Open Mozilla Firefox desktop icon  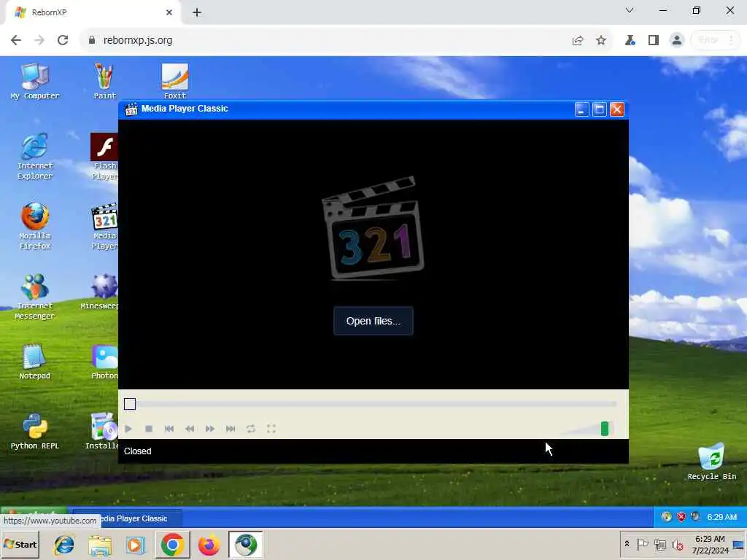click(x=35, y=226)
